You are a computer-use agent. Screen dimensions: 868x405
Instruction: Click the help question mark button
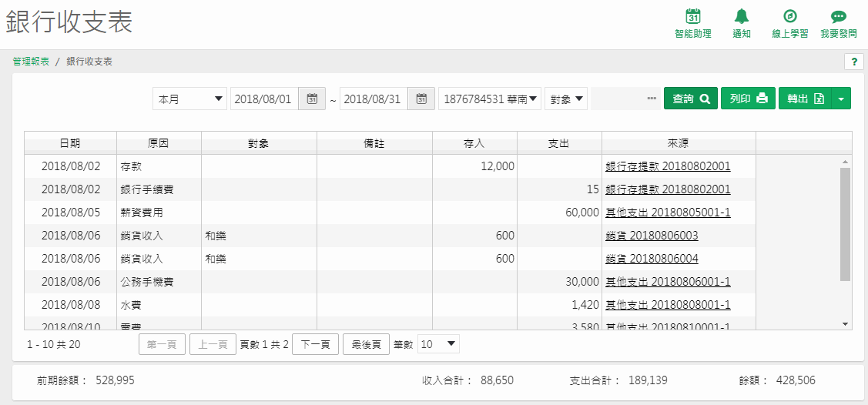click(853, 62)
